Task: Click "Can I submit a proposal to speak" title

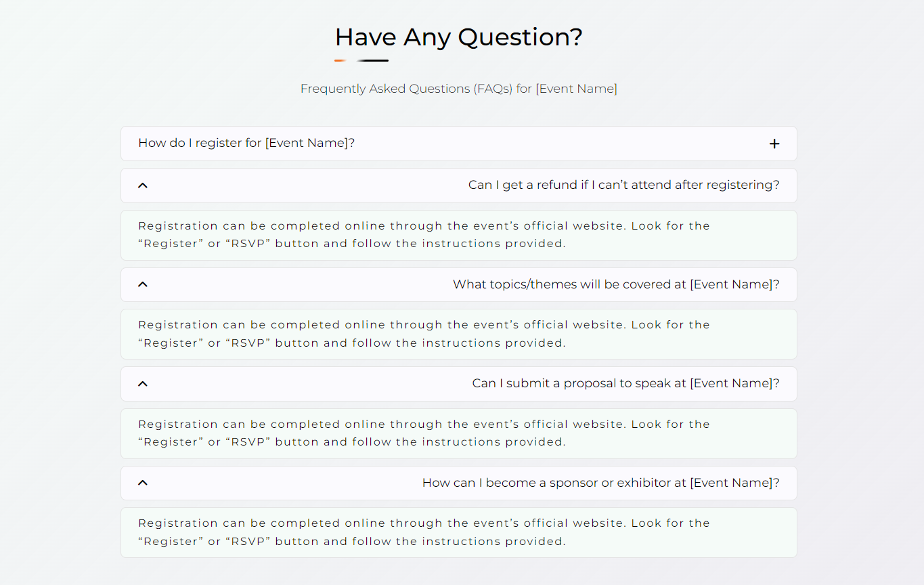Action: click(x=625, y=383)
